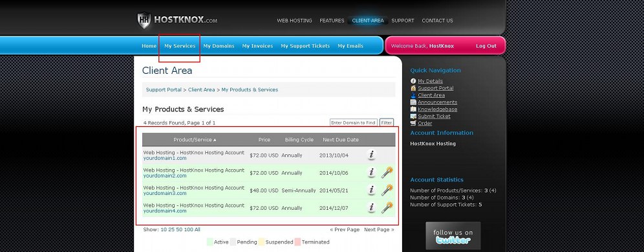The height and width of the screenshot is (252, 644).
Task: Select due date 2014/12/07
Action: tap(334, 209)
